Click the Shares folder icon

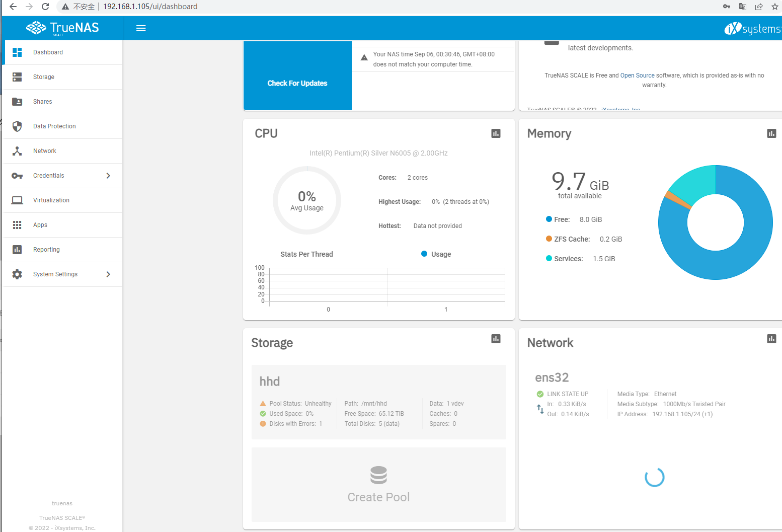(17, 102)
